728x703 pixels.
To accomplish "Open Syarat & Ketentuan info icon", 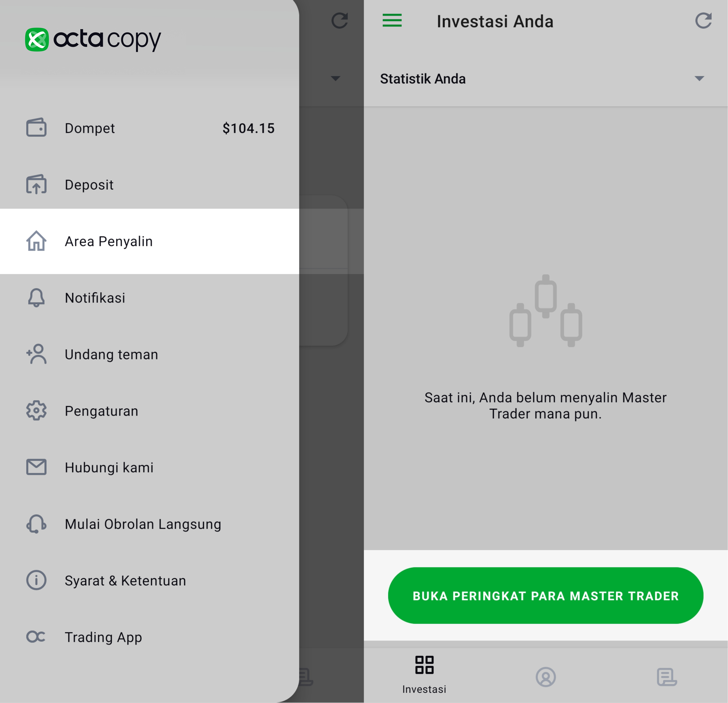I will 36,580.
